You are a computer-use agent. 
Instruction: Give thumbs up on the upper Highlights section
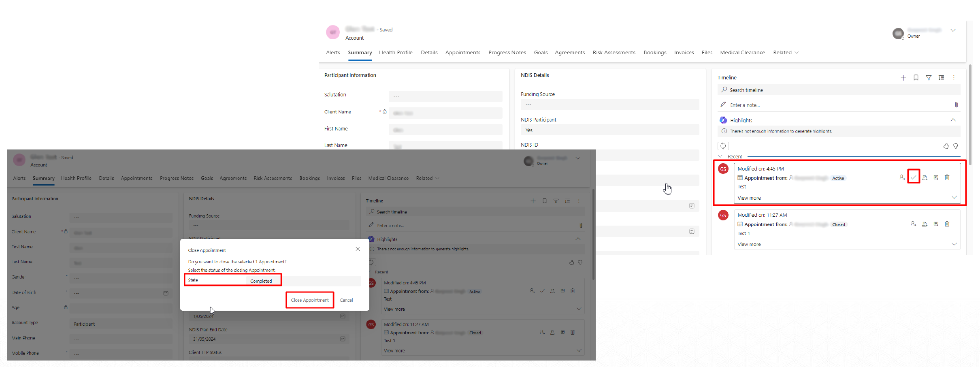pos(946,146)
